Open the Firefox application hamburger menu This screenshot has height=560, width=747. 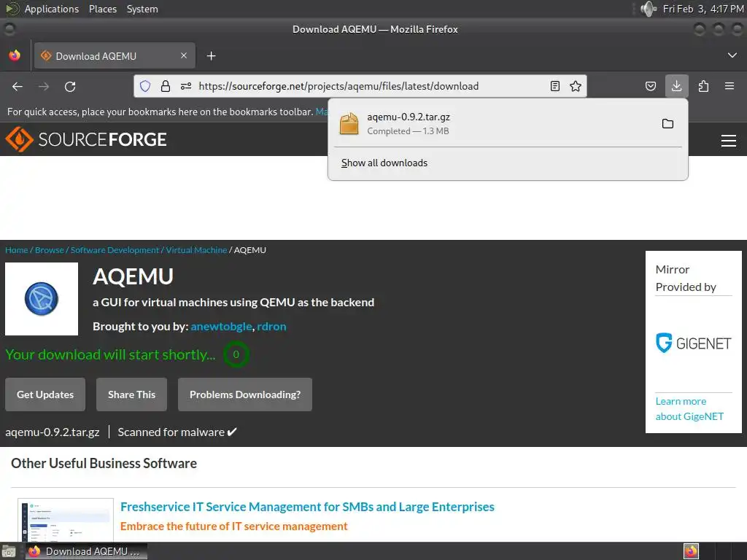point(729,86)
